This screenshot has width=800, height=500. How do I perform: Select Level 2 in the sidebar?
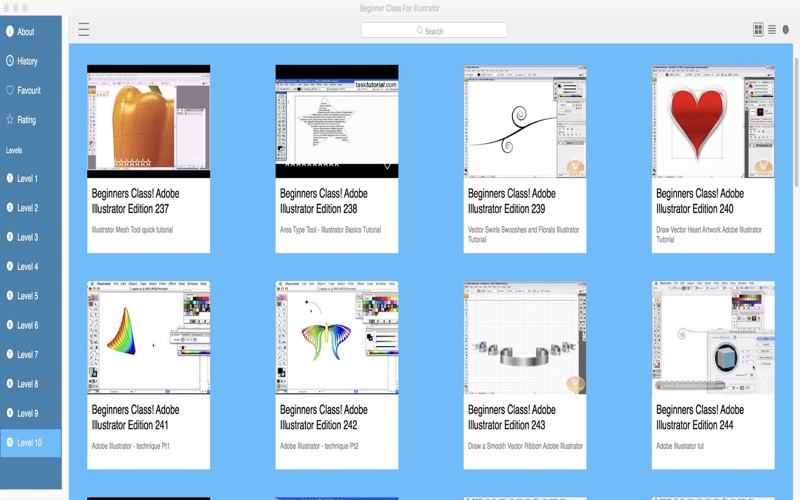[31, 208]
